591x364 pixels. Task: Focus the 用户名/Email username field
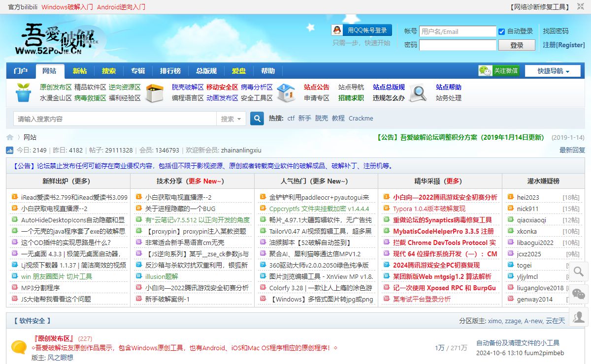458,31
